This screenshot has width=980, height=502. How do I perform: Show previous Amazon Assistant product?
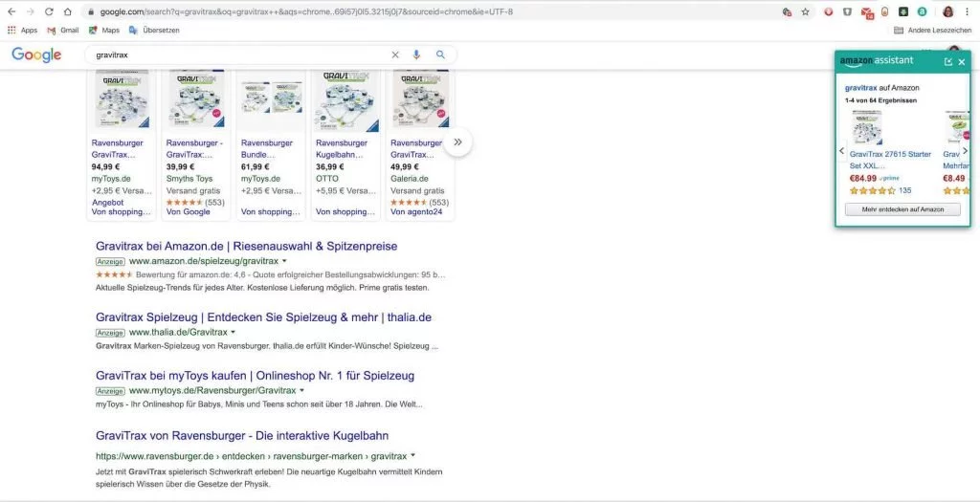pyautogui.click(x=841, y=151)
